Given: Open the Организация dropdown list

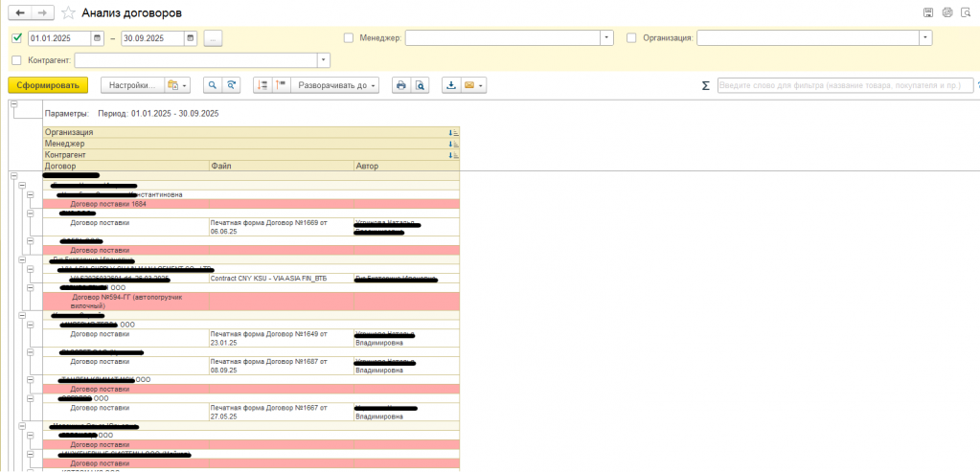Looking at the screenshot, I should tap(925, 38).
